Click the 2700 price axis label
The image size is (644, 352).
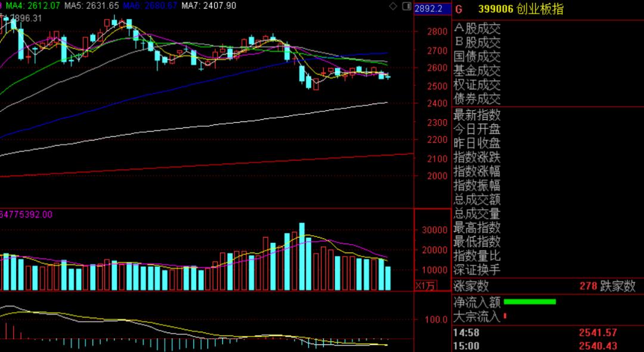click(x=436, y=51)
